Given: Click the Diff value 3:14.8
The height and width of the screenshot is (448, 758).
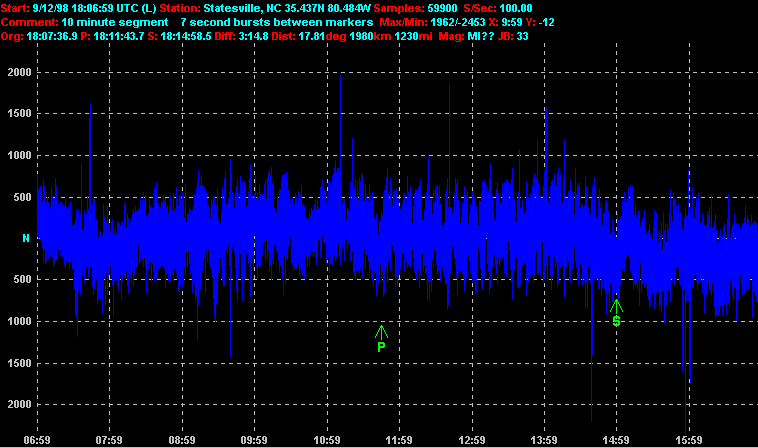Looking at the screenshot, I should (253, 36).
